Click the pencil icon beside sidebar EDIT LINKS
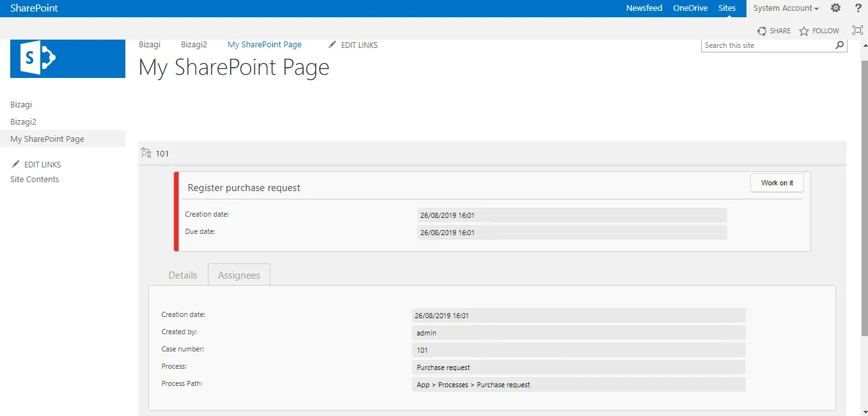This screenshot has height=416, width=868. pos(16,164)
